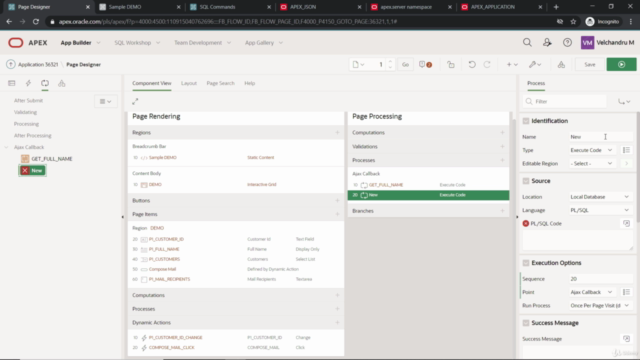
Task: Open the PL/SQL Code editor popup icon
Action: coord(626,223)
